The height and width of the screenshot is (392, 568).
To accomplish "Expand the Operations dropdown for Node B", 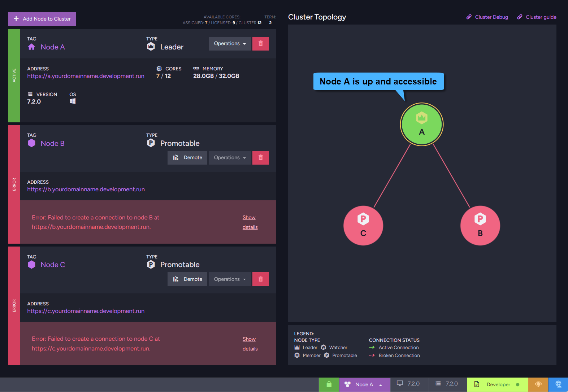I will point(230,158).
